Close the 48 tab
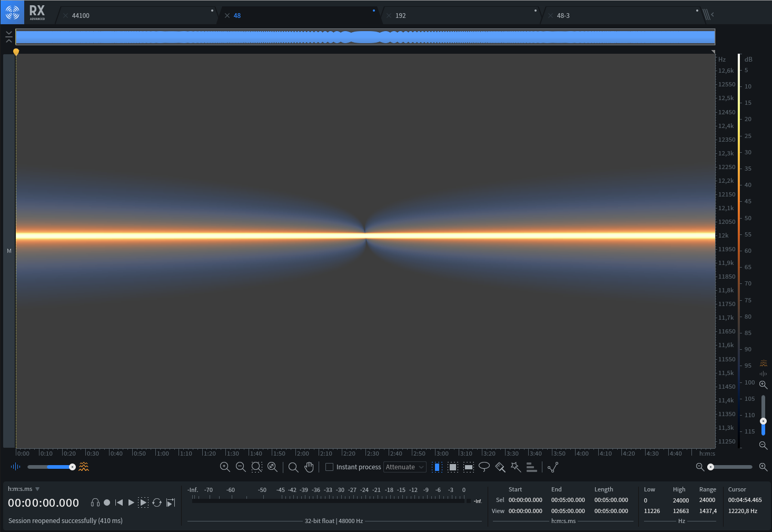This screenshot has height=532, width=772. pos(227,16)
